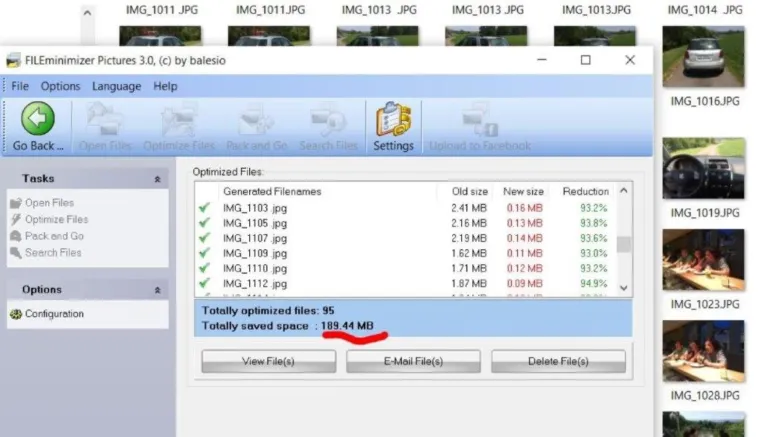This screenshot has width=762, height=437.
Task: Click the View File(s) button
Action: (x=268, y=361)
